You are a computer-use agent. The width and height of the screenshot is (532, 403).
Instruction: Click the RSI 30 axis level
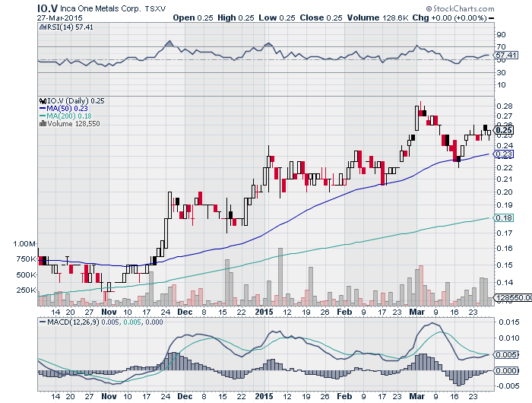(501, 72)
